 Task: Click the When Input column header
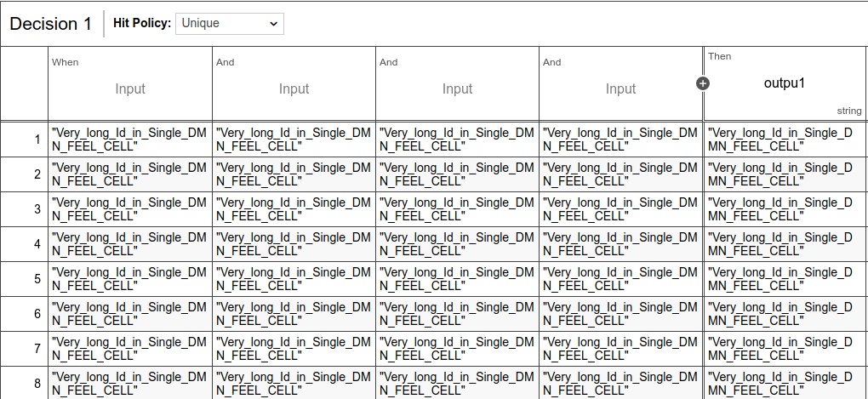130,83
